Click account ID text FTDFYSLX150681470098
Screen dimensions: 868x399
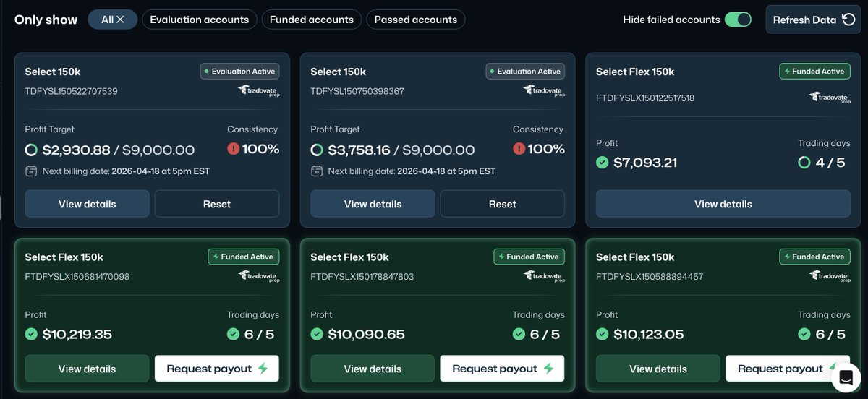click(77, 276)
